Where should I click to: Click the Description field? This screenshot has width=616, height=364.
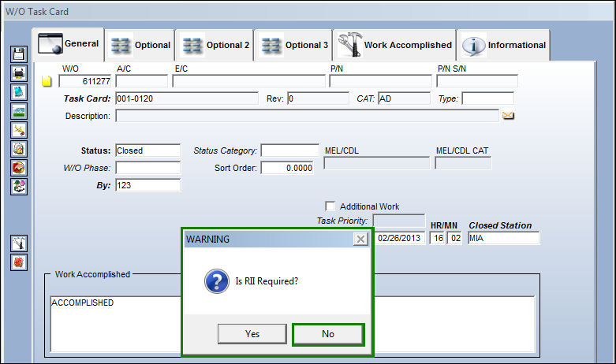[308, 116]
